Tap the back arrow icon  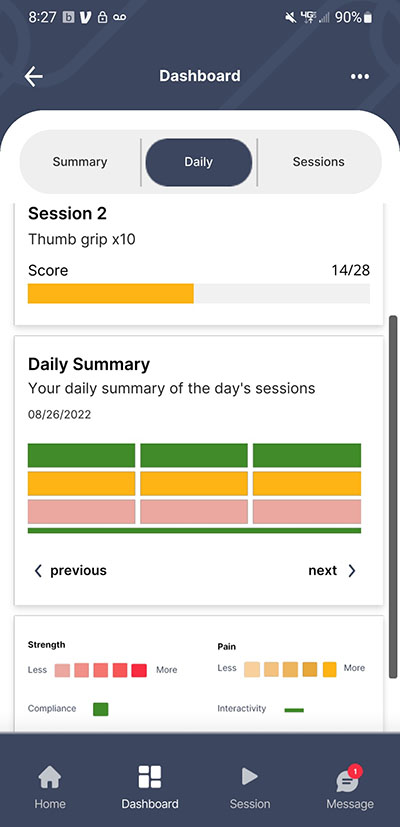point(33,76)
